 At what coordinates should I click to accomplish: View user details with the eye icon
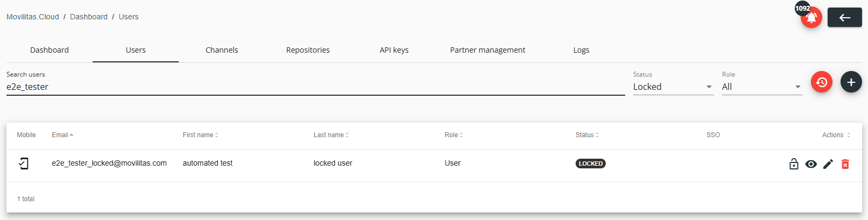811,164
